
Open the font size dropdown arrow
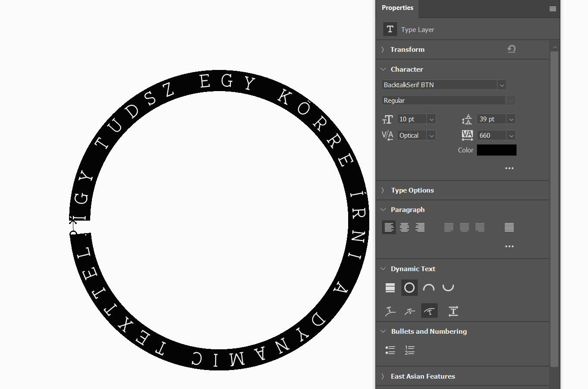click(431, 119)
